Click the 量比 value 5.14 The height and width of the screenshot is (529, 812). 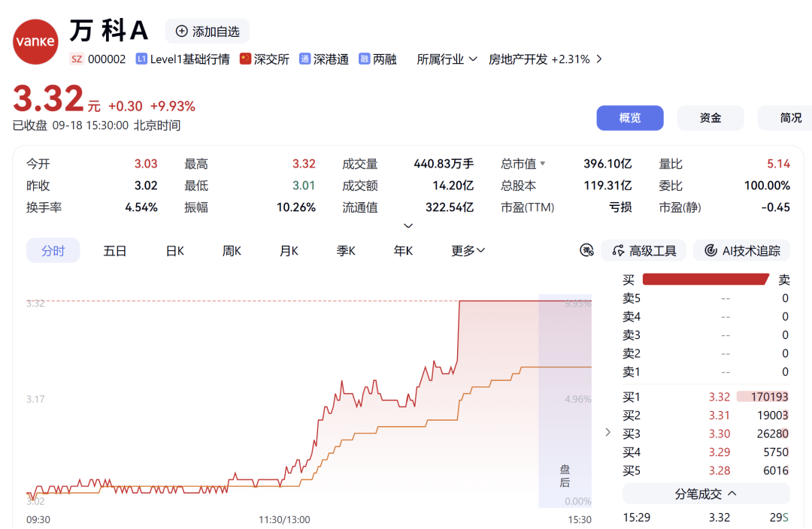tap(778, 164)
